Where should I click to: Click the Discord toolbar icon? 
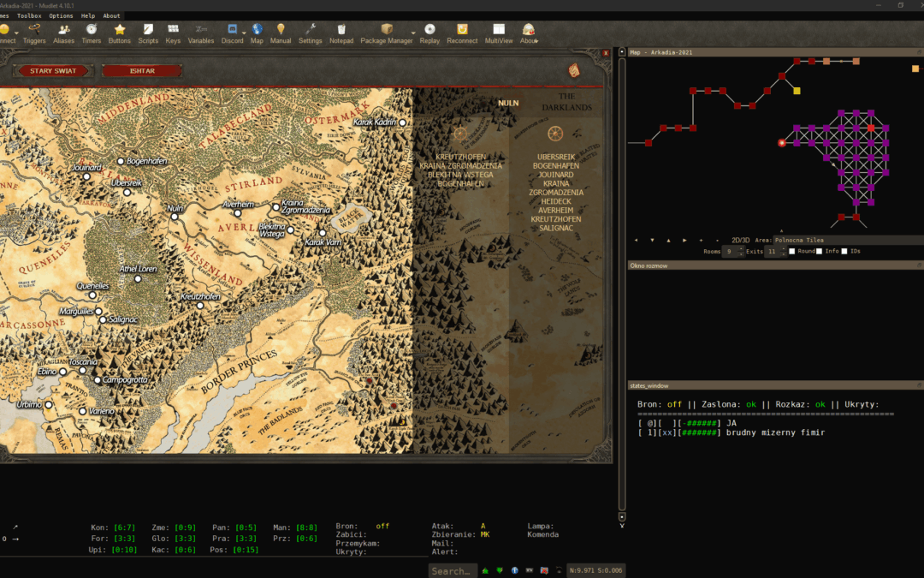232,33
